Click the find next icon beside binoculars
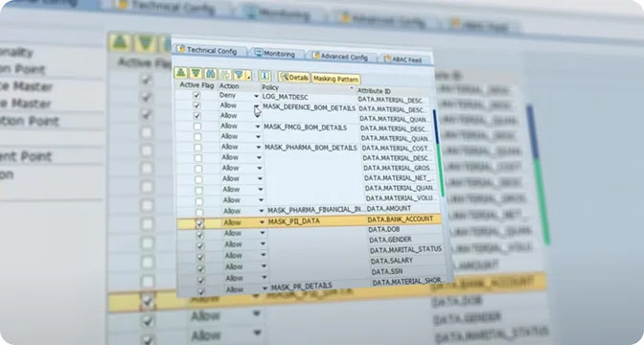Viewport: 644px width, 345px height. 225,74
